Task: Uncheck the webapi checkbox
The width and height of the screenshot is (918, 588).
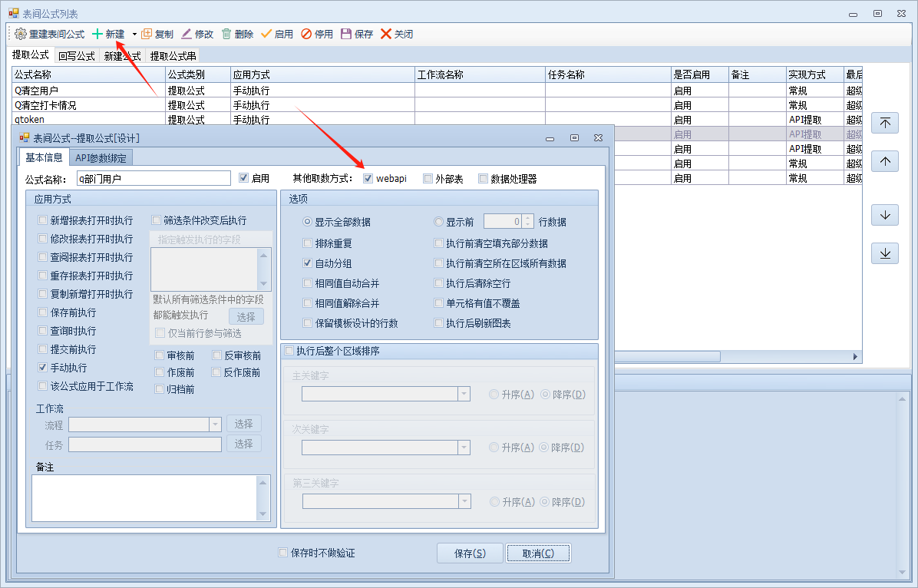Action: 368,179
